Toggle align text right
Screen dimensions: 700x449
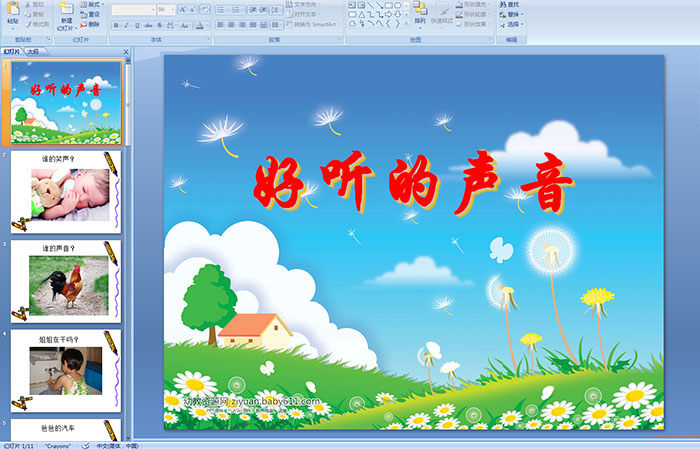pyautogui.click(x=242, y=25)
